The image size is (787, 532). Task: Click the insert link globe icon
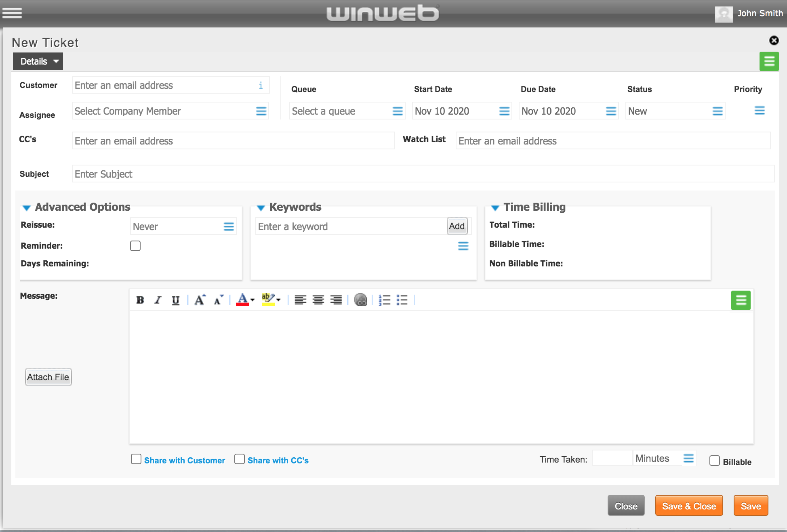[x=360, y=300]
